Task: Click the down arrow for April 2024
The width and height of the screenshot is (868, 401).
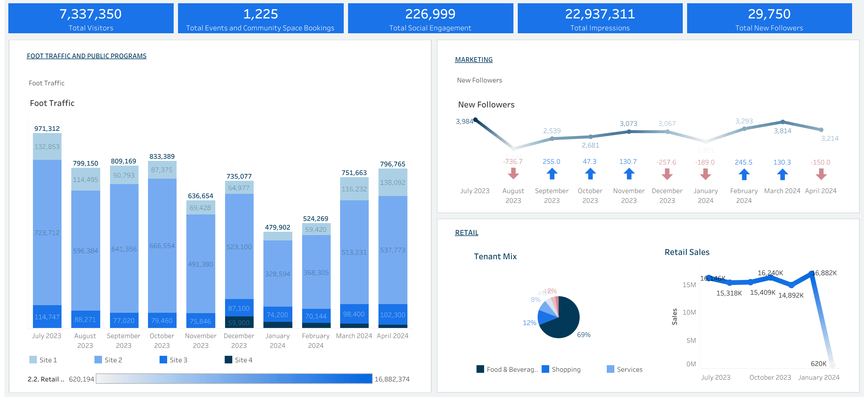Action: pos(821,174)
